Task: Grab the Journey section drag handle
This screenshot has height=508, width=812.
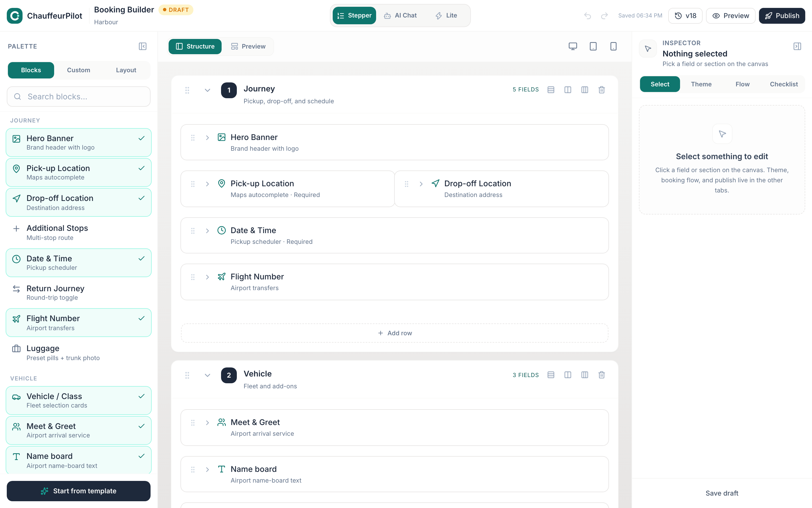Action: coord(187,90)
